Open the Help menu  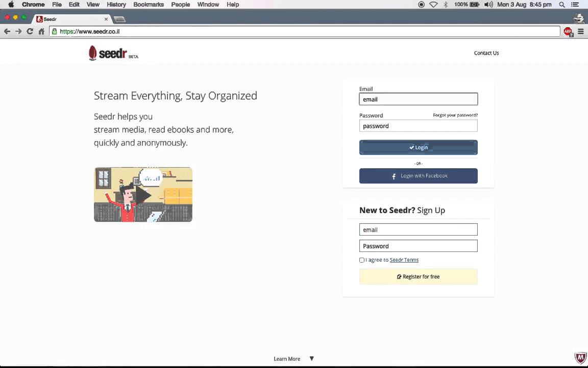click(233, 5)
